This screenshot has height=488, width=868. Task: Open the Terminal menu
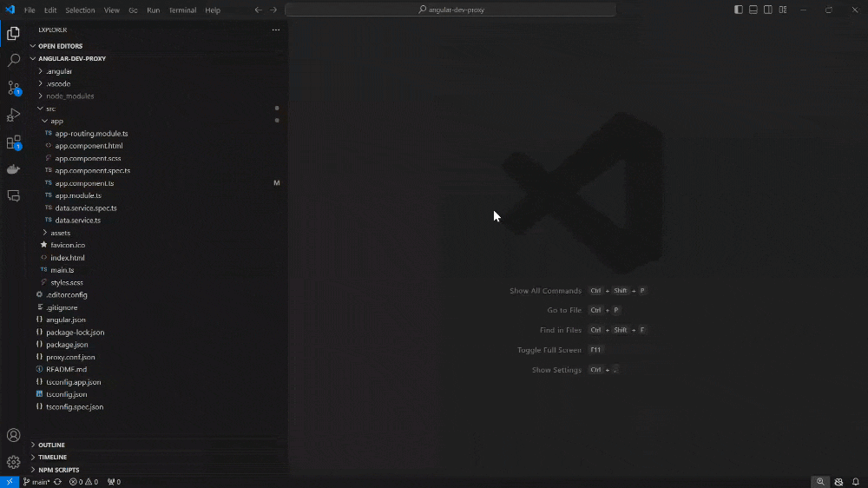(x=182, y=10)
